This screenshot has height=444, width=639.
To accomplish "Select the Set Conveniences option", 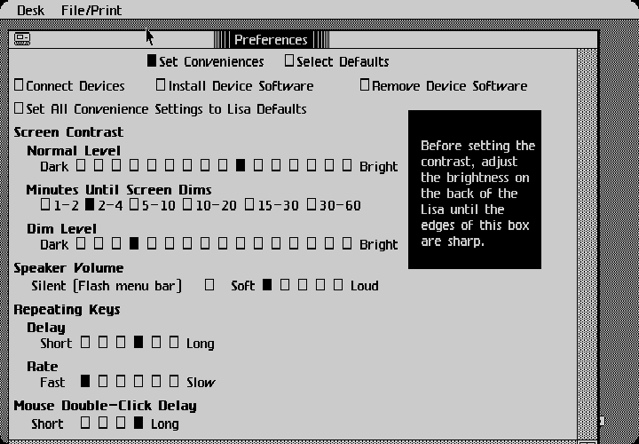I will click(152, 61).
